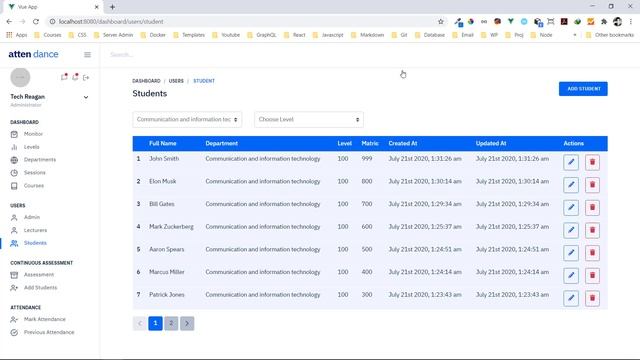Bookmark this page with the star icon
Viewport: 640px width, 360px height.
440,21
